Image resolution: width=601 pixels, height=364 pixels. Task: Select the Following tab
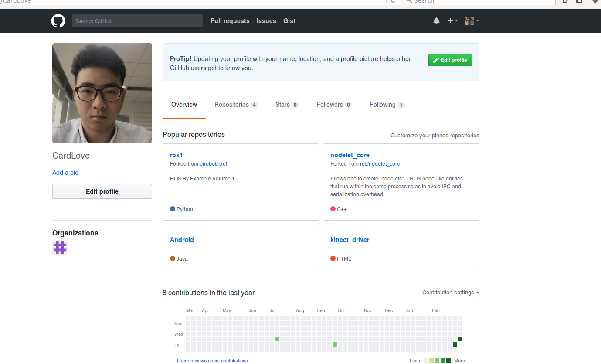point(387,105)
